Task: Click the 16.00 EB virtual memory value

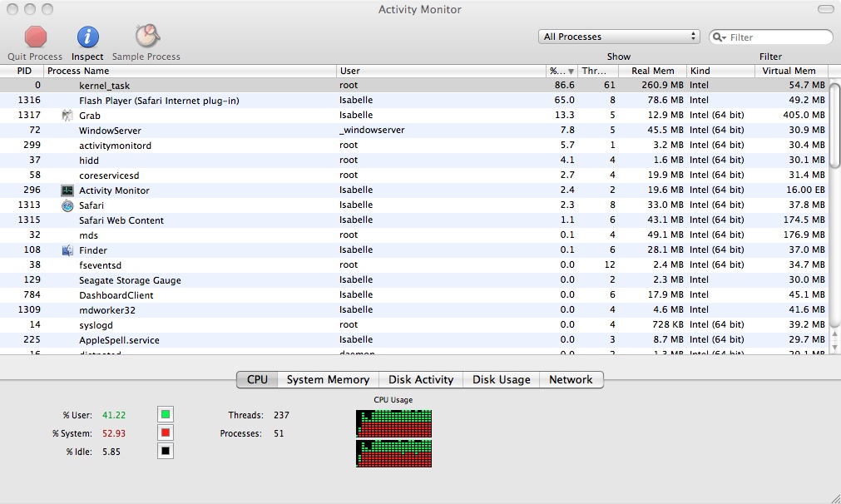Action: tap(805, 190)
